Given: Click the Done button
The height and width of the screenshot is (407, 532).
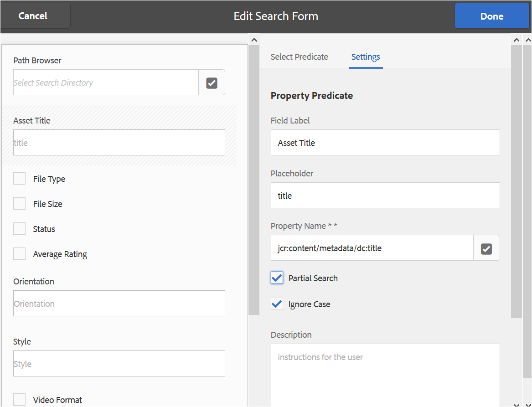Looking at the screenshot, I should click(492, 16).
